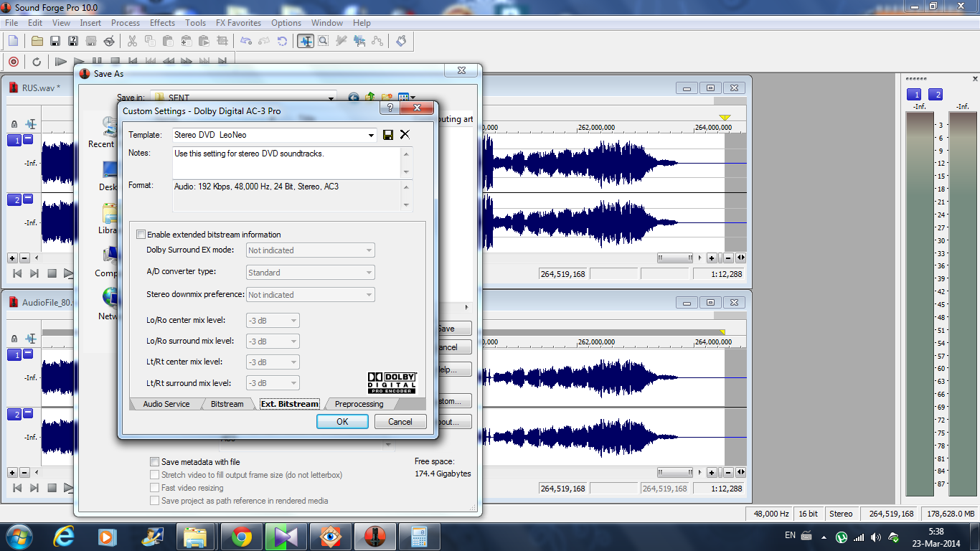Open Internet Explorer from taskbar

tap(65, 537)
